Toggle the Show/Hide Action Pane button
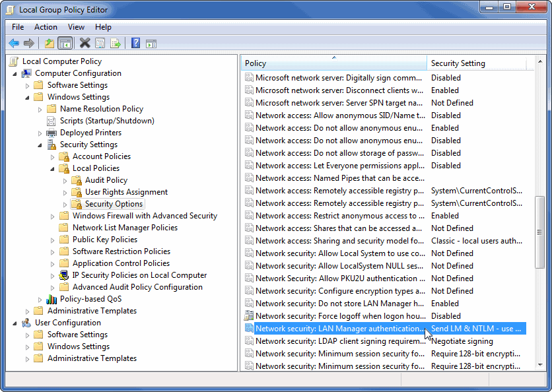This screenshot has width=552, height=392. click(151, 44)
